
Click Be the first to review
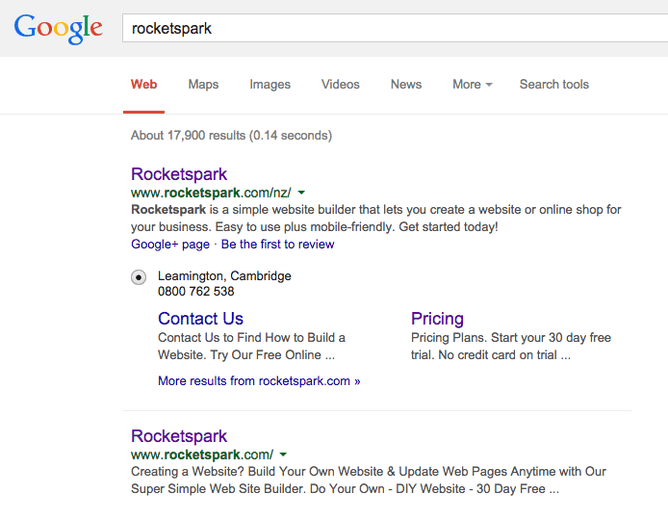[x=278, y=244]
